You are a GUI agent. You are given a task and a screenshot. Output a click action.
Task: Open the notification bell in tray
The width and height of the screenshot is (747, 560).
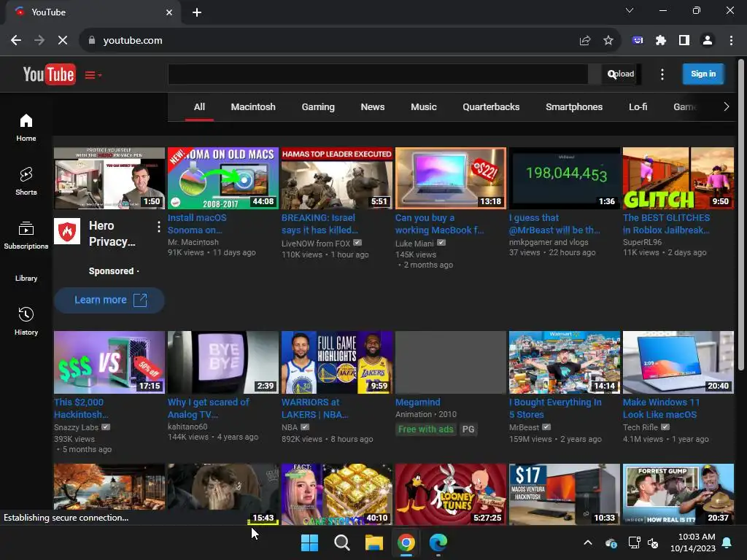click(727, 542)
